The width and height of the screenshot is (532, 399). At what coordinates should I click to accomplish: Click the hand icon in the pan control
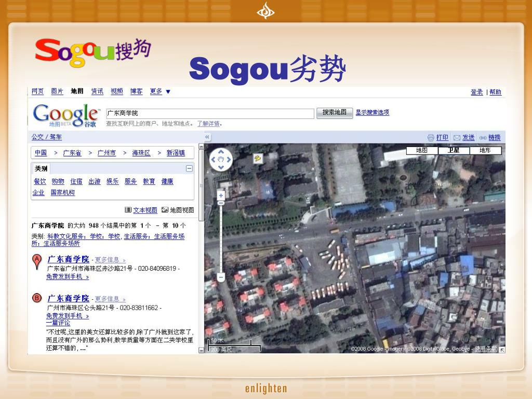click(221, 159)
